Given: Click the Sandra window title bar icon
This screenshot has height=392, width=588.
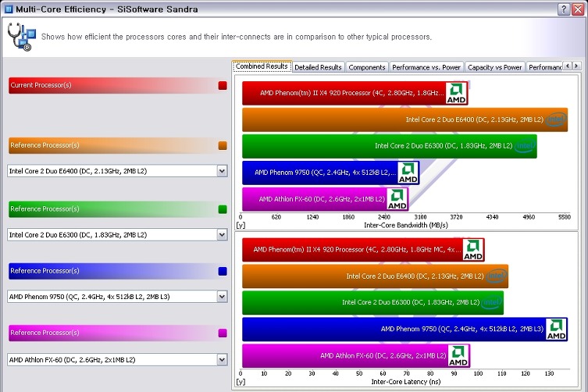Looking at the screenshot, I should [9, 9].
